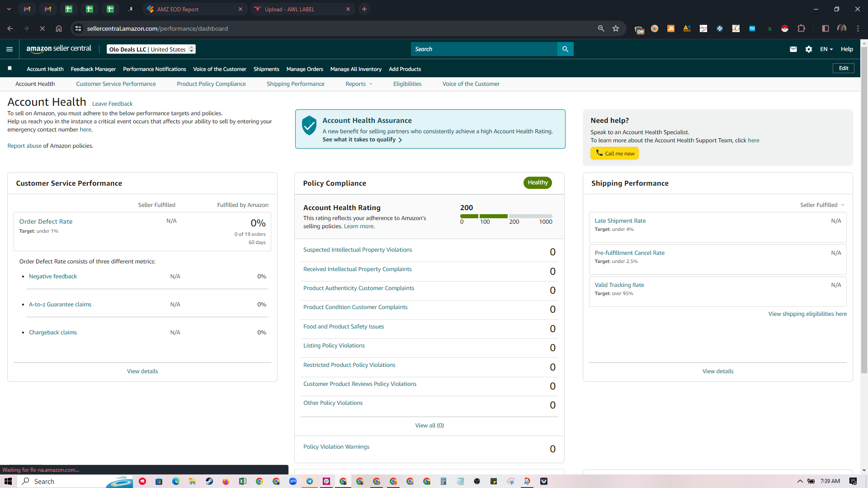Click the Call me now button
The height and width of the screenshot is (488, 868).
(615, 154)
